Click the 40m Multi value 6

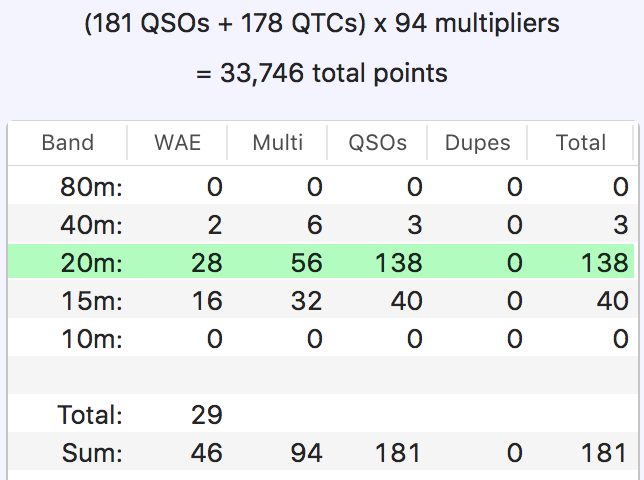click(315, 225)
